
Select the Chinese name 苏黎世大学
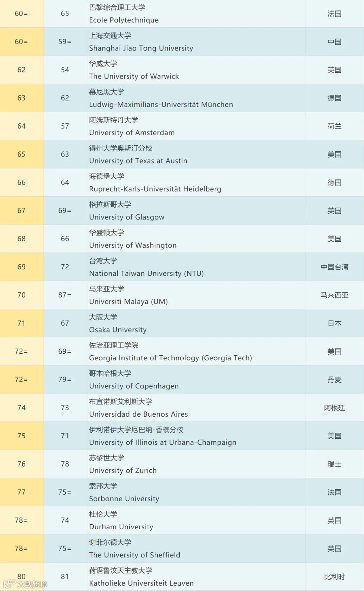(x=107, y=458)
